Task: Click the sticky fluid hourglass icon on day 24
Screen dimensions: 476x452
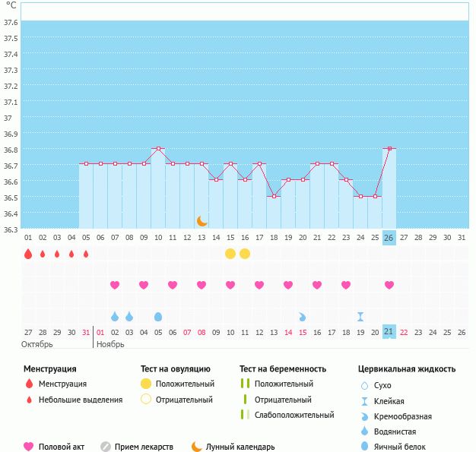Action: (360, 316)
